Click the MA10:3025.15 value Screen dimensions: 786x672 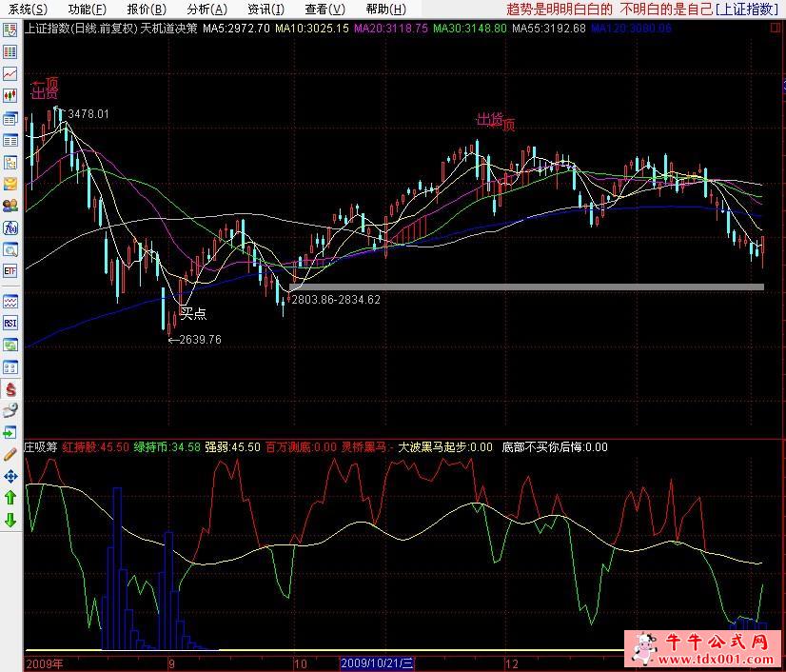click(312, 29)
